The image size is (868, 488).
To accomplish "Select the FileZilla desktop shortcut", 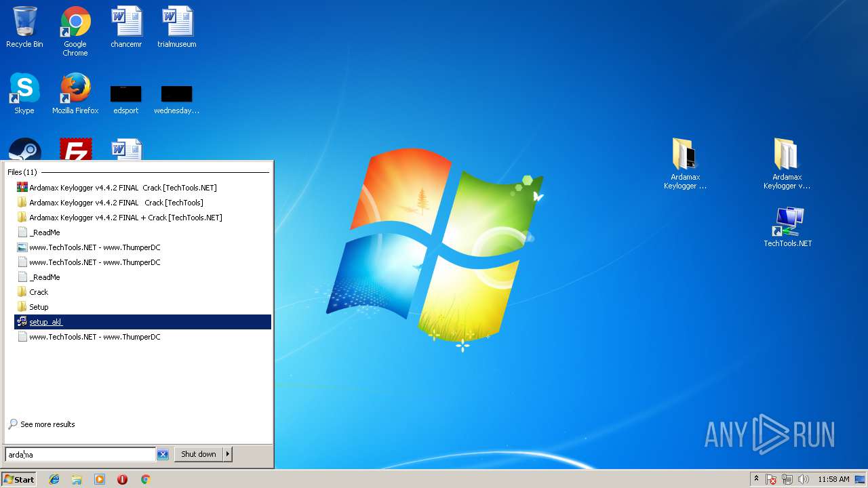I will pyautogui.click(x=75, y=150).
